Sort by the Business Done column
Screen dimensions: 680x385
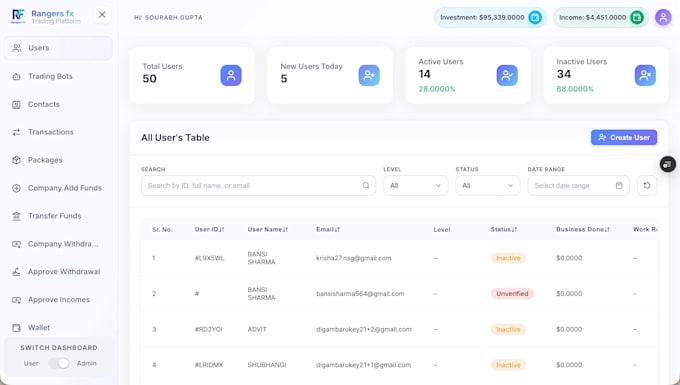click(583, 229)
